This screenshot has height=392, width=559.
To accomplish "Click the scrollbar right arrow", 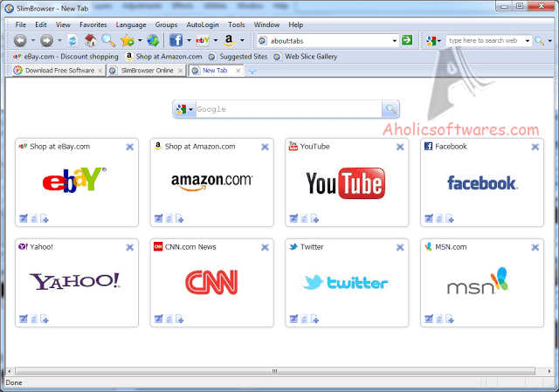I will [549, 371].
